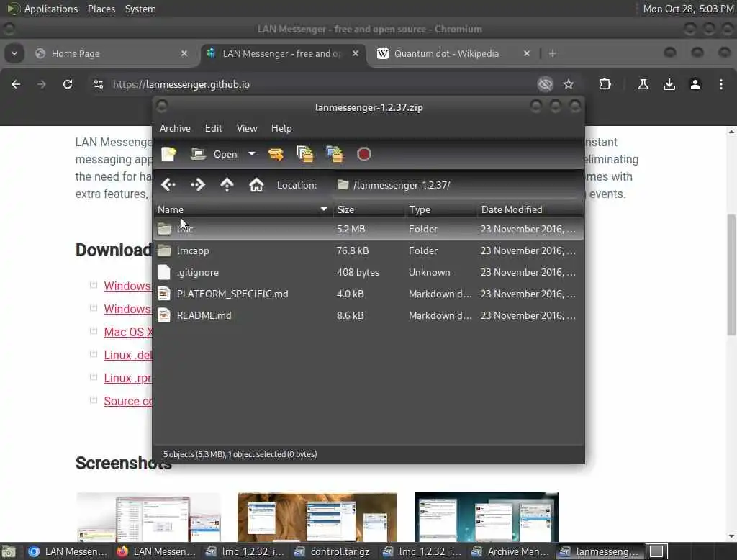This screenshot has width=737, height=560.
Task: Click the tracking protection eye icon
Action: 546,84
